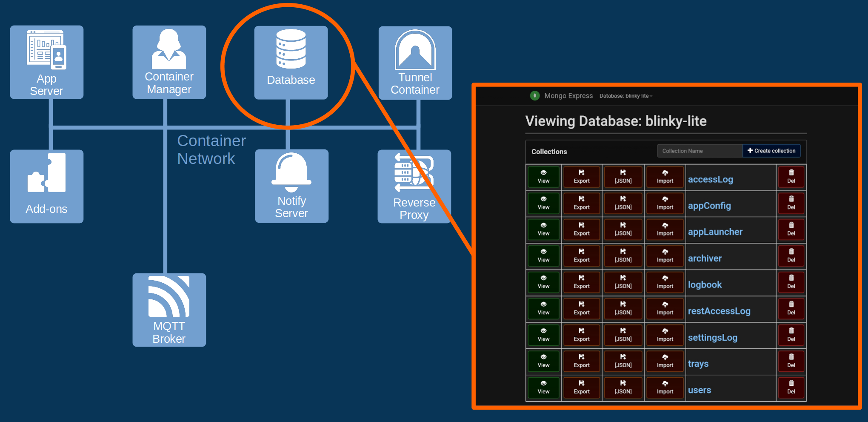Export accessLog as JSON

(623, 177)
